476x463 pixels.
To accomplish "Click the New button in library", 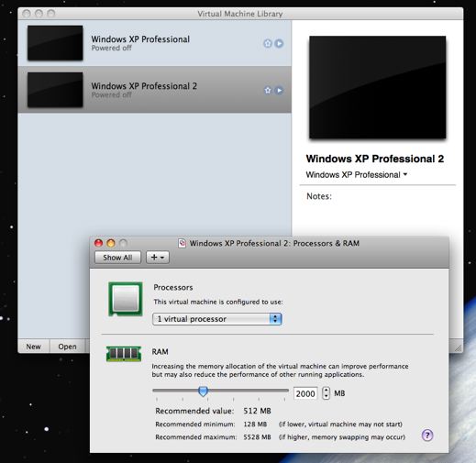I will click(33, 347).
